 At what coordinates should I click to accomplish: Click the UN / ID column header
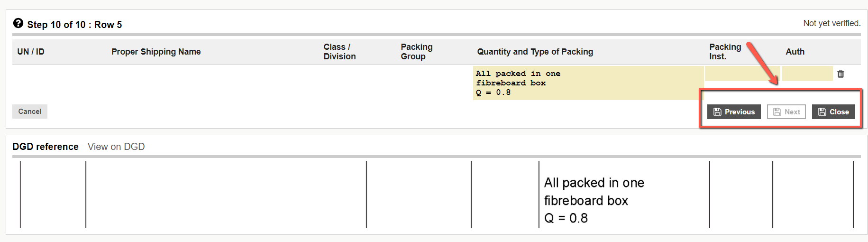31,52
